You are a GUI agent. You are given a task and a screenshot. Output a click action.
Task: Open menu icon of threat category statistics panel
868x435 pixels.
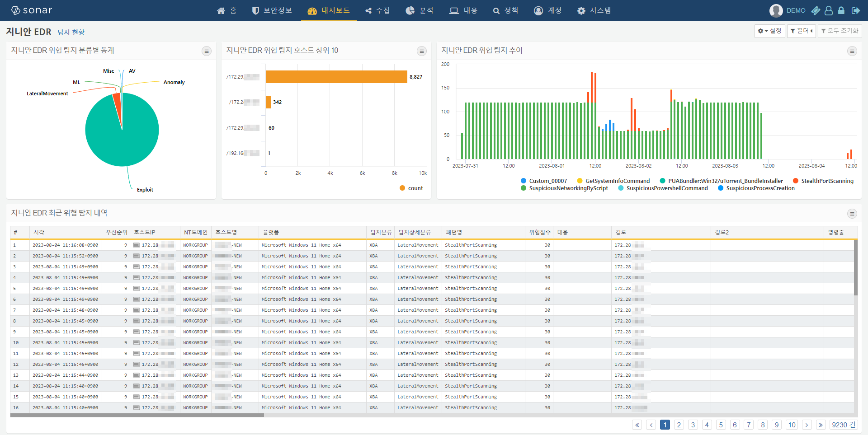(207, 51)
